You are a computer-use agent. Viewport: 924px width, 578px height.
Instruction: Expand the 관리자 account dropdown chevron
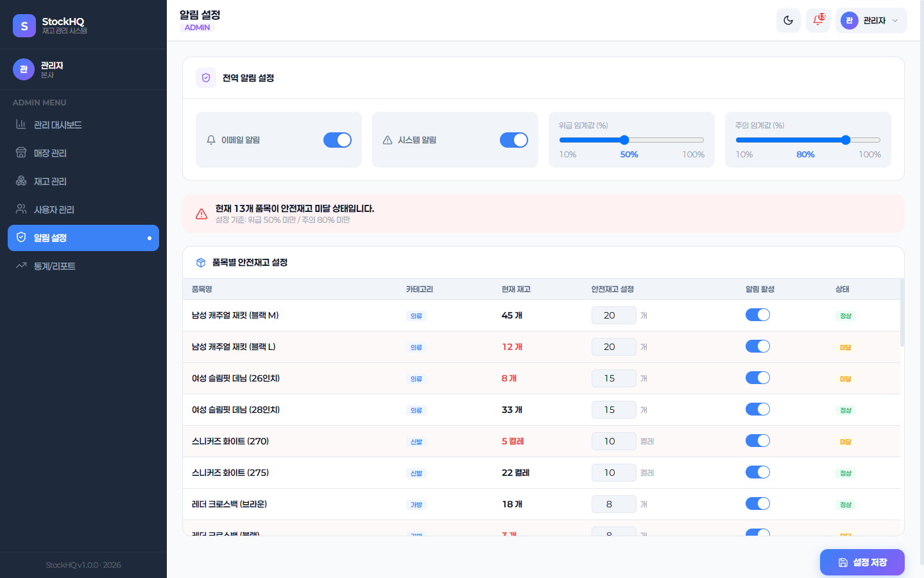tap(895, 21)
